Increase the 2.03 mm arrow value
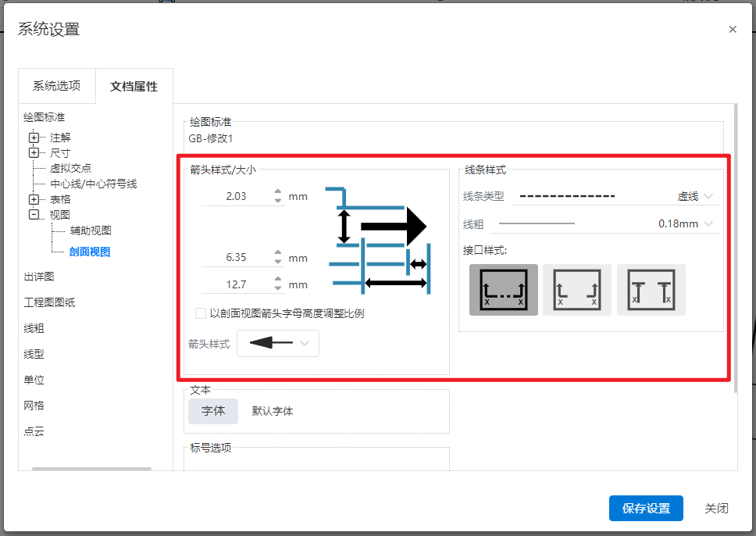 (x=278, y=192)
